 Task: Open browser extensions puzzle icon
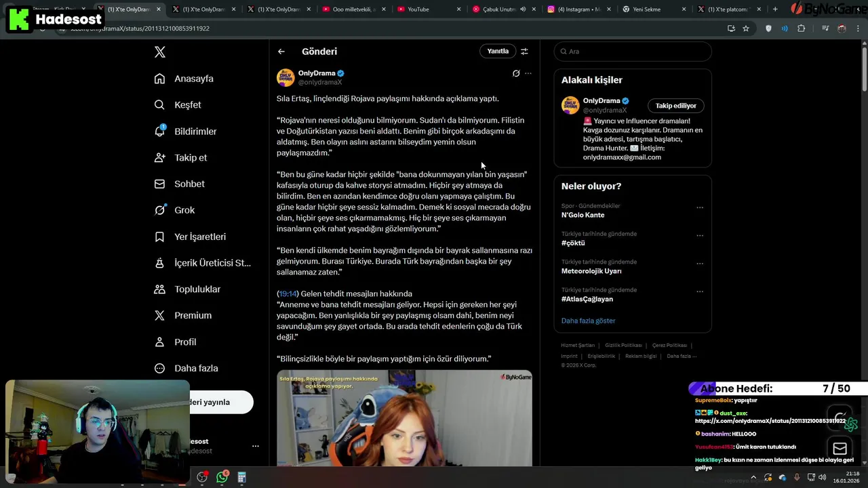point(802,28)
